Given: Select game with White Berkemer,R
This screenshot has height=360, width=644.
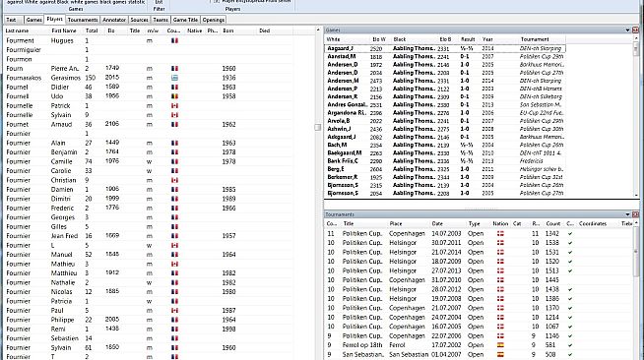Looking at the screenshot, I should pos(445,177).
